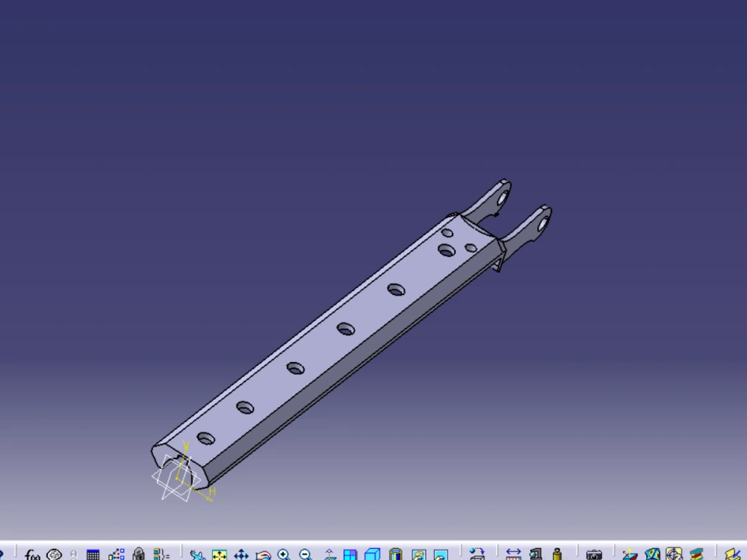Click the Zoom Out magnifier
Screen dimensions: 747x560
tap(306, 555)
